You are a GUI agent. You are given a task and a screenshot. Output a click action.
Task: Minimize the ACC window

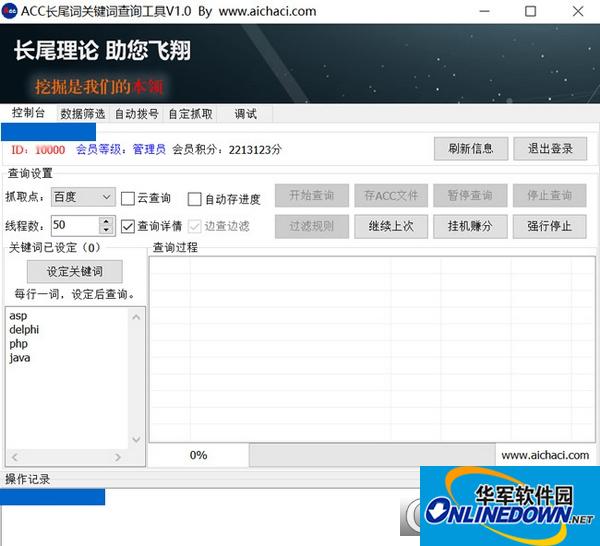pos(484,11)
